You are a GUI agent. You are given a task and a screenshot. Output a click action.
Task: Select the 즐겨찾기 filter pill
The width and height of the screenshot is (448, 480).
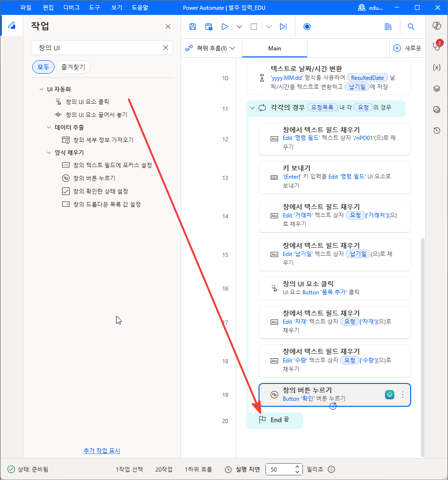[x=73, y=67]
